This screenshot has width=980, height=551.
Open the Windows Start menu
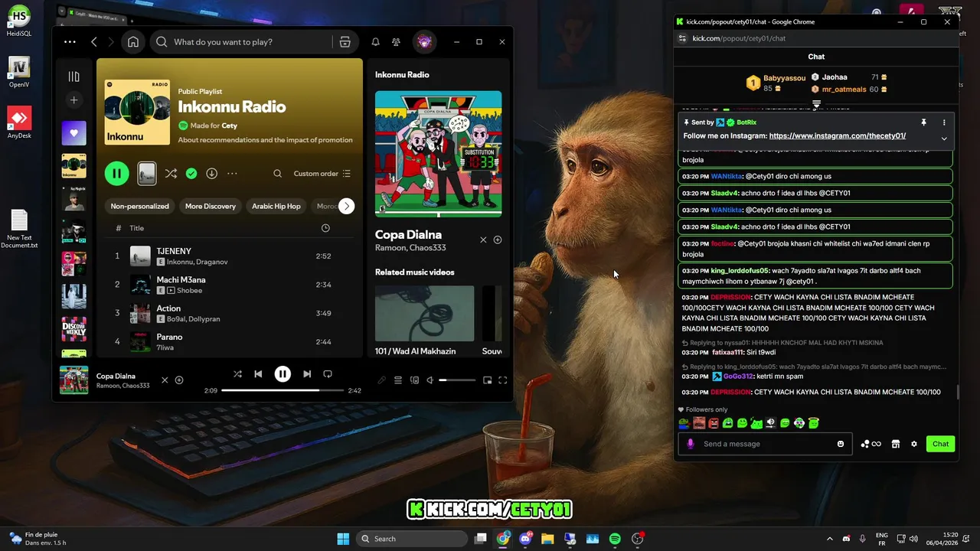tap(343, 539)
